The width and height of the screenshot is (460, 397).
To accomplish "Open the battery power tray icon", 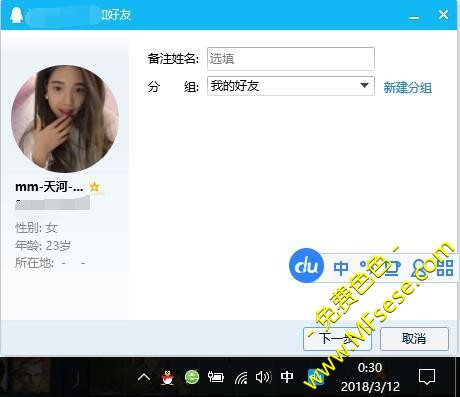I will pyautogui.click(x=216, y=377).
